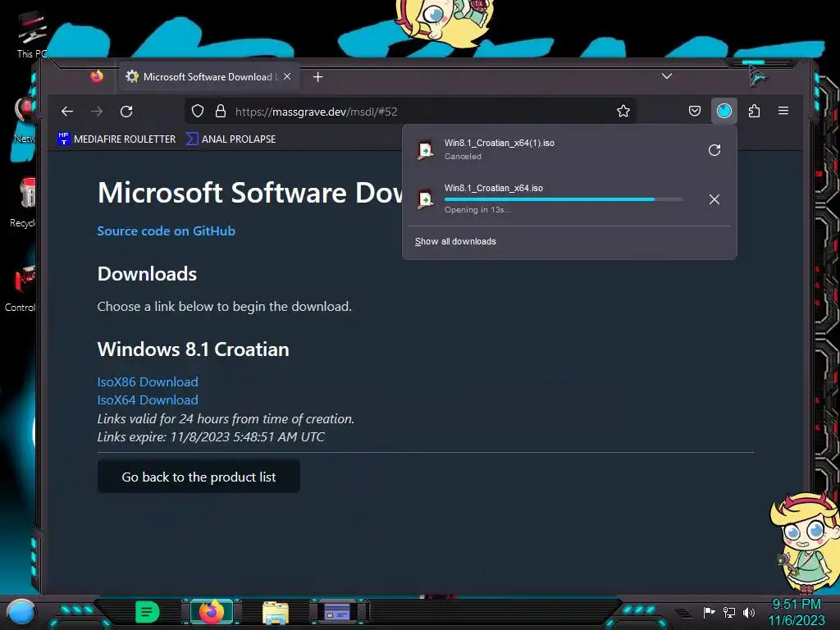Open the second bookmark in the bookmarks toolbar
The width and height of the screenshot is (840, 630).
pos(231,139)
